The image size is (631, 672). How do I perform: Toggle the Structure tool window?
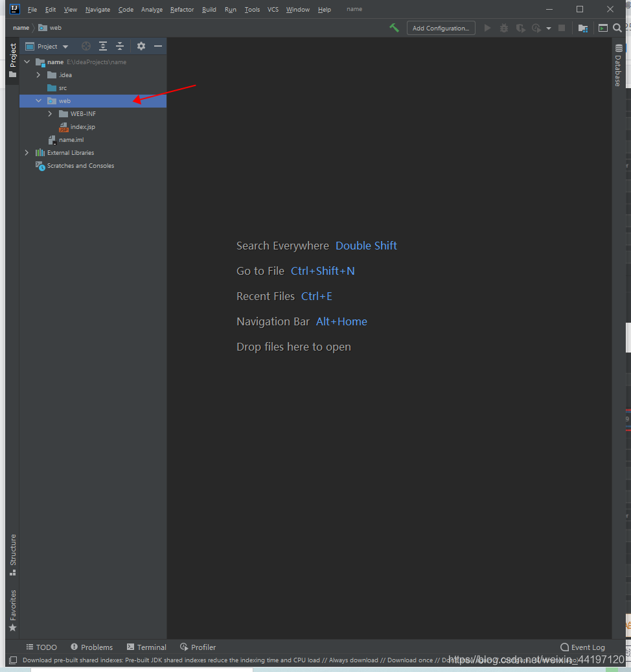click(12, 555)
